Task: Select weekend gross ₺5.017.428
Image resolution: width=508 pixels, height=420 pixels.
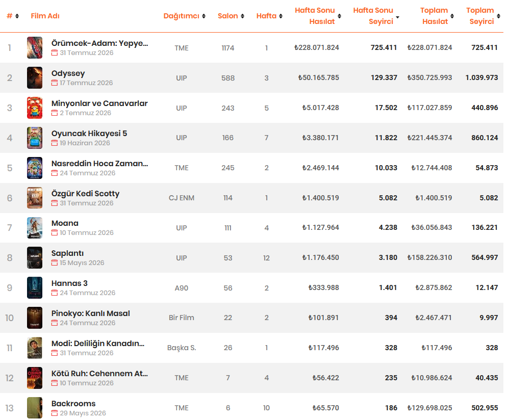Action: (x=321, y=108)
